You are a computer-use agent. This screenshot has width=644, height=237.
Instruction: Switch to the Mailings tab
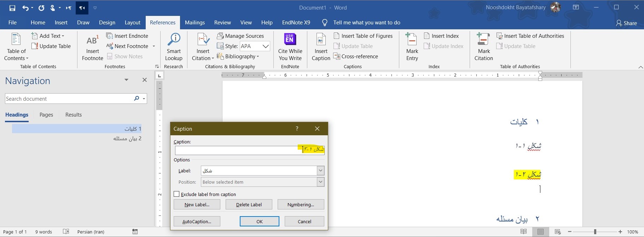(195, 23)
